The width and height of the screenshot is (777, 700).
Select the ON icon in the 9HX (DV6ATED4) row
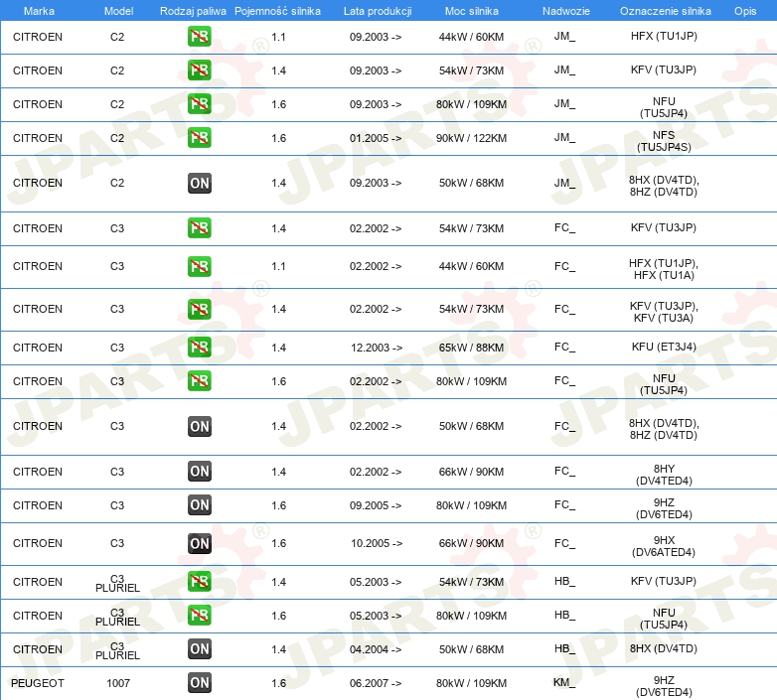point(199,543)
